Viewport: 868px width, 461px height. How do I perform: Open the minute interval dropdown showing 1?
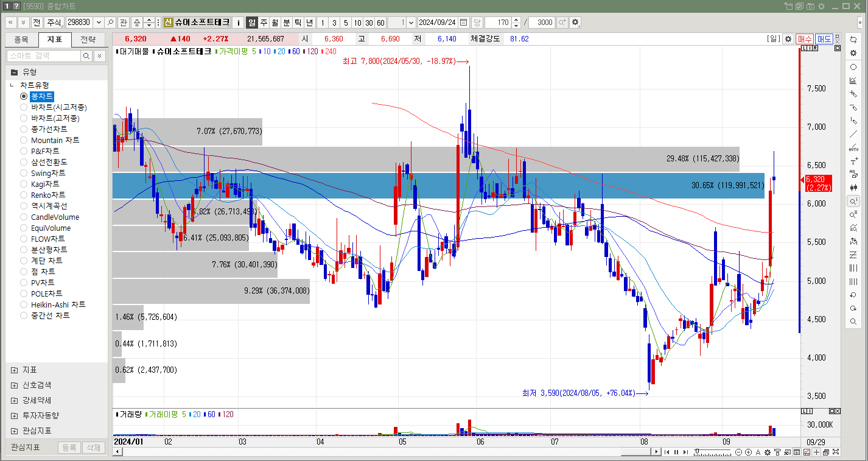point(411,23)
